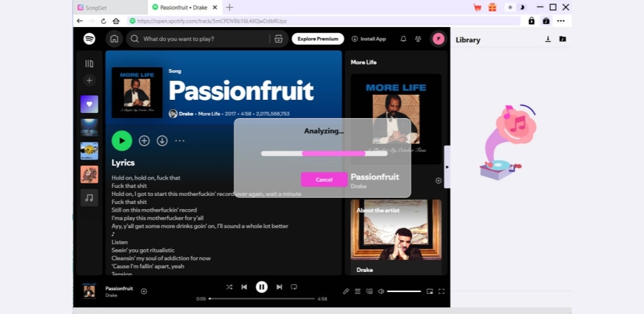Skip to next track
Image resolution: width=644 pixels, height=314 pixels.
[279, 287]
